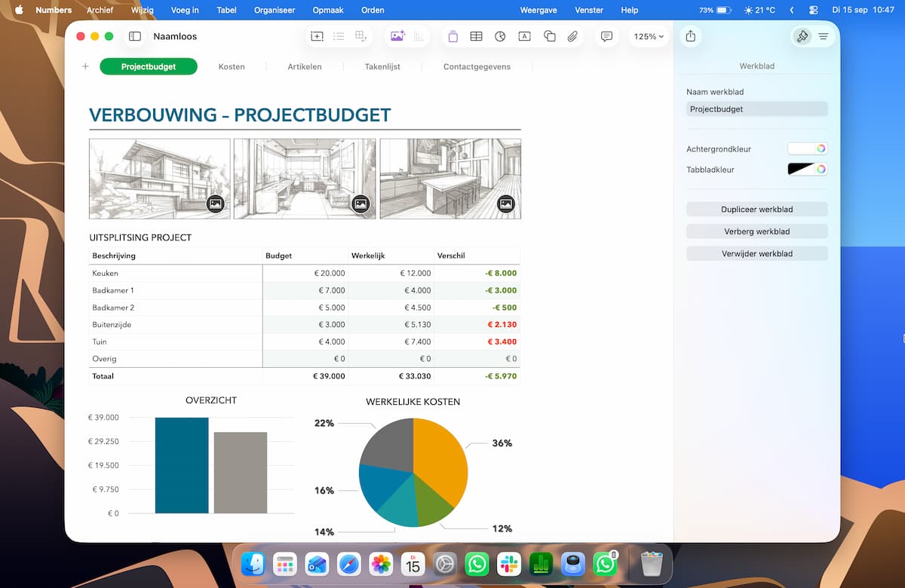Screen dimensions: 905x588
Task: Toggle the sidebar view button
Action: [x=135, y=36]
